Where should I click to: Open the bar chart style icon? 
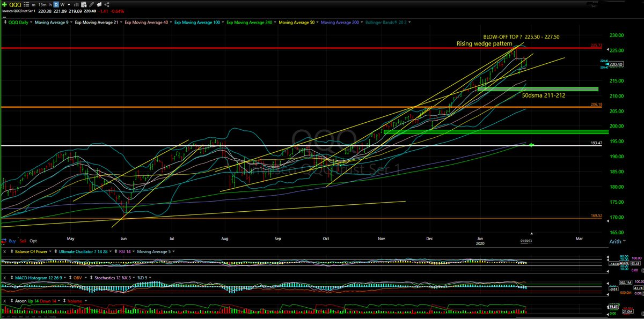point(76,5)
